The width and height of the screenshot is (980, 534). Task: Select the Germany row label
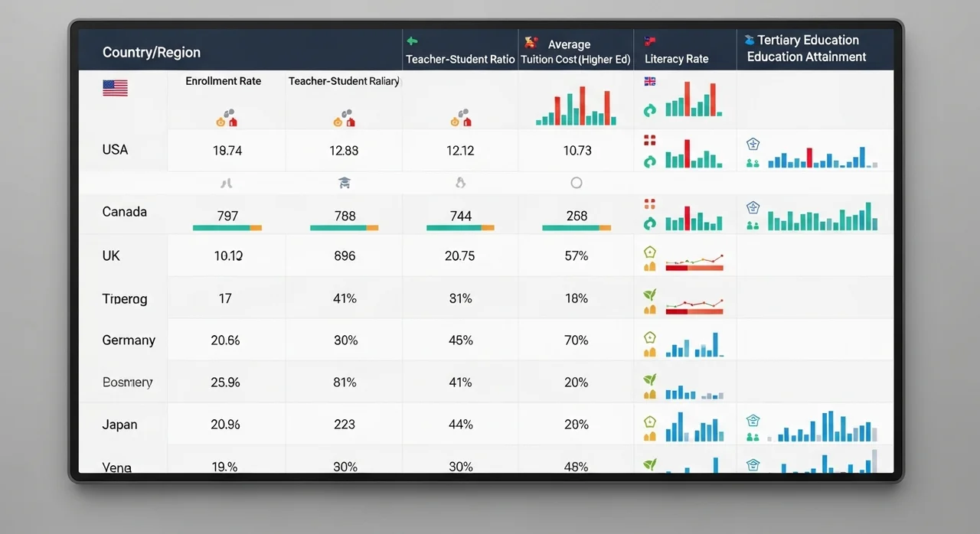coord(129,340)
